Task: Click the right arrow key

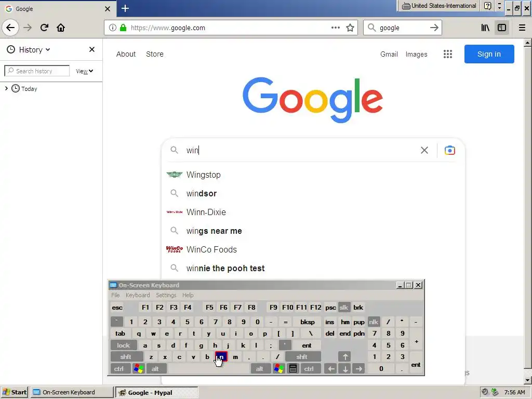Action: [x=358, y=368]
